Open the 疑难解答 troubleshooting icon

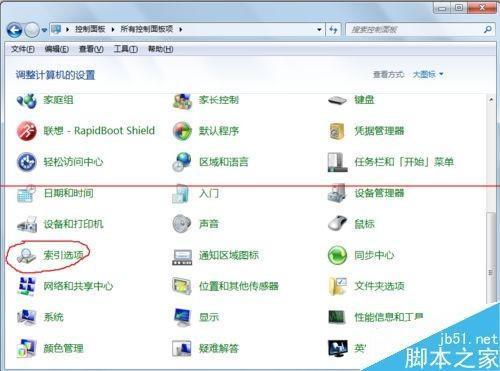coord(182,348)
